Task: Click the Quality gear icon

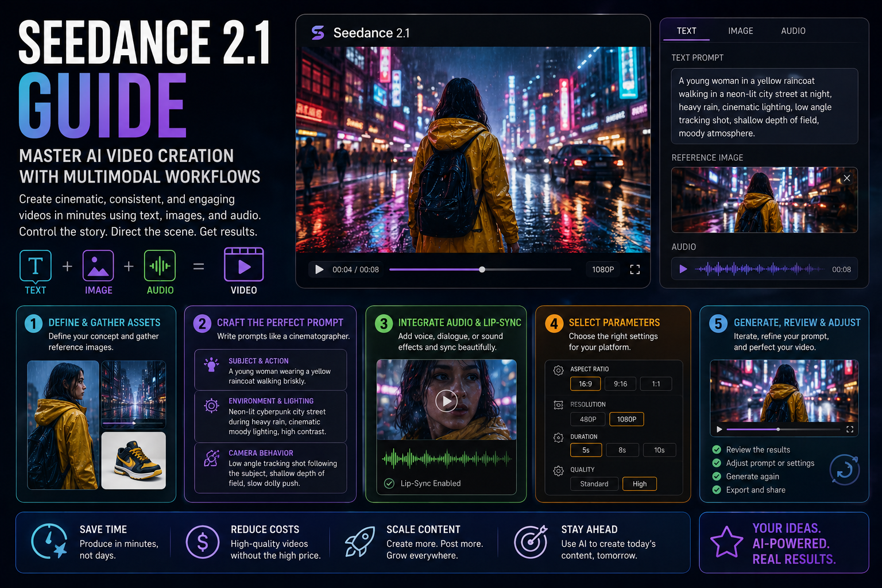Action: [558, 471]
